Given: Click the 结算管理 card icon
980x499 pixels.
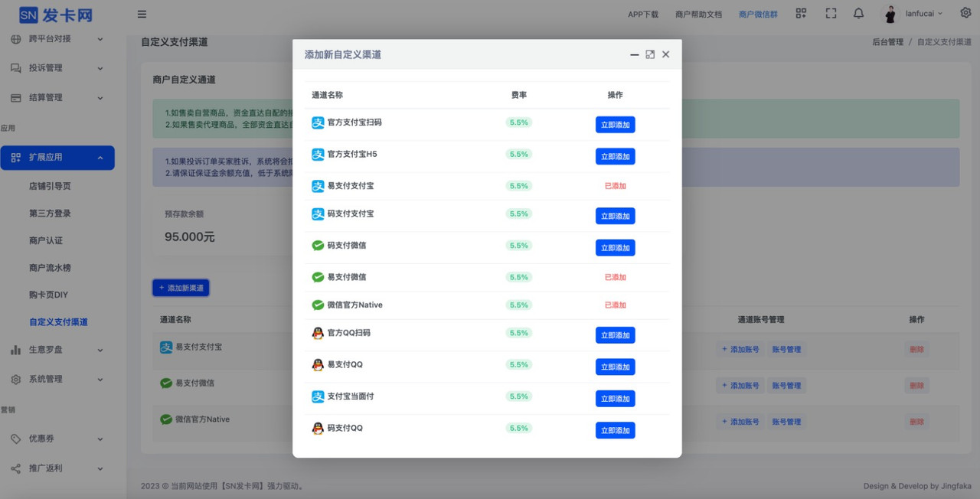Looking at the screenshot, I should pos(16,98).
